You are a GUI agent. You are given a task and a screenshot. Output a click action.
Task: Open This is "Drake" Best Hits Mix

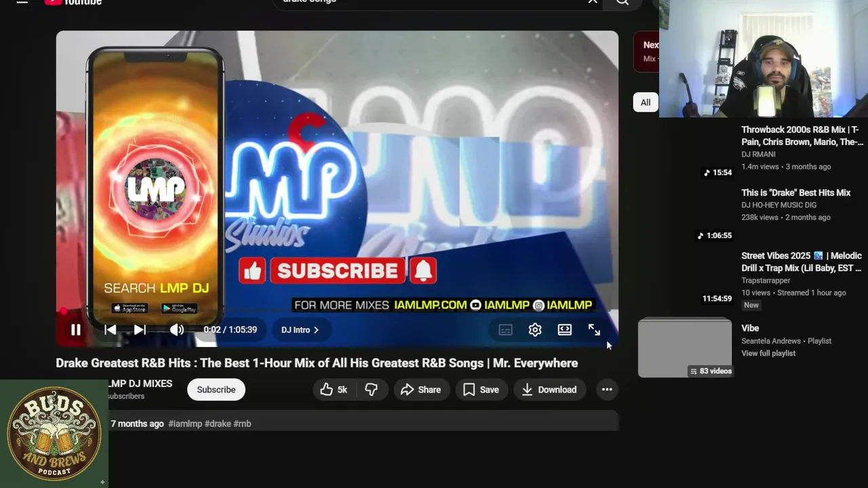pyautogui.click(x=796, y=192)
